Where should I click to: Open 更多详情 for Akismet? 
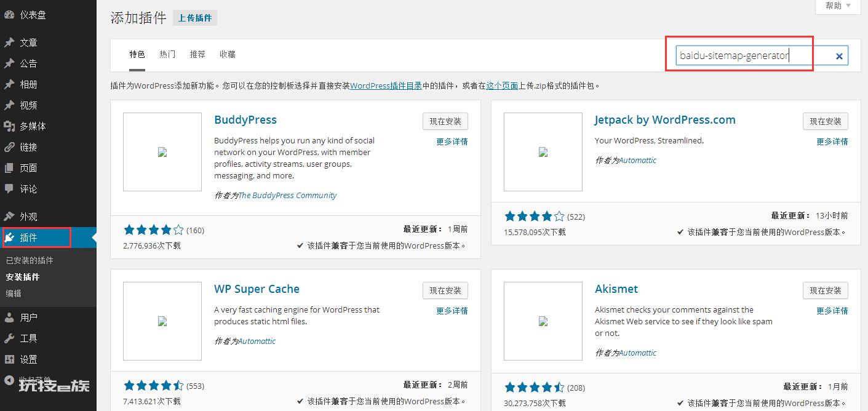[x=832, y=311]
